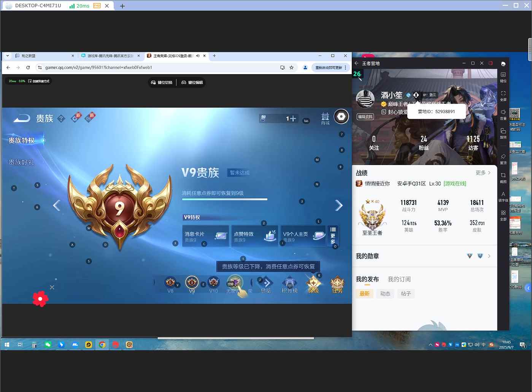The height and width of the screenshot is (392, 532).
Task: Click 编辑资料 edit profile button
Action: point(365,117)
